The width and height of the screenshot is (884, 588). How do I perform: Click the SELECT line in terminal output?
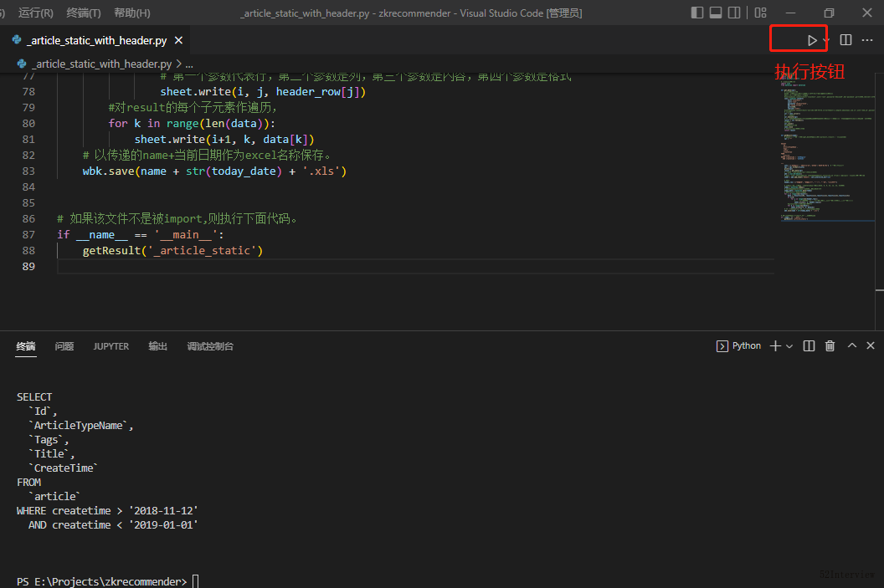(34, 397)
